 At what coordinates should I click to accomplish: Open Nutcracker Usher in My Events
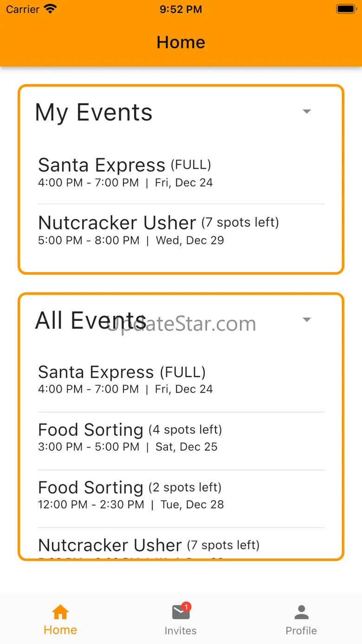(x=181, y=231)
